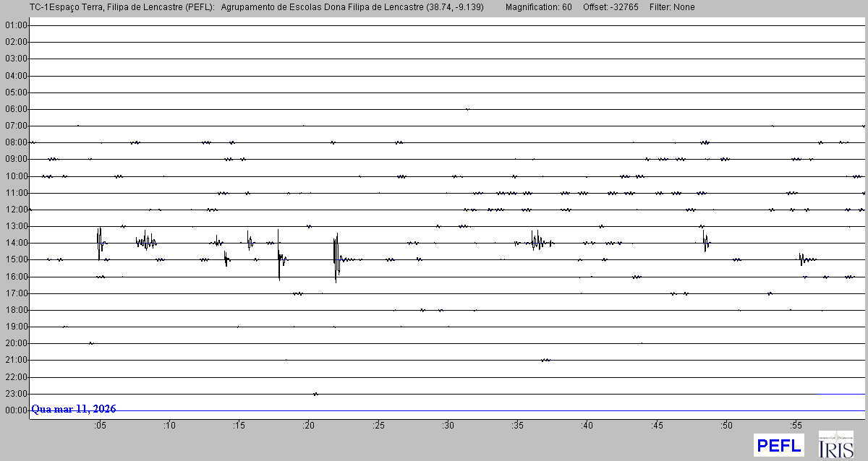This screenshot has height=461, width=868.
Task: Click the 'Offset: -32765' header text
Action: pos(612,7)
